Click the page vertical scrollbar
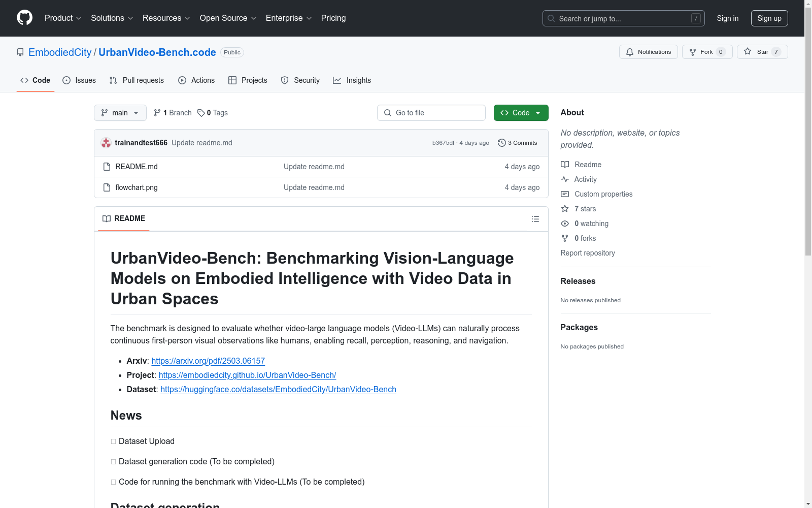 [808, 132]
